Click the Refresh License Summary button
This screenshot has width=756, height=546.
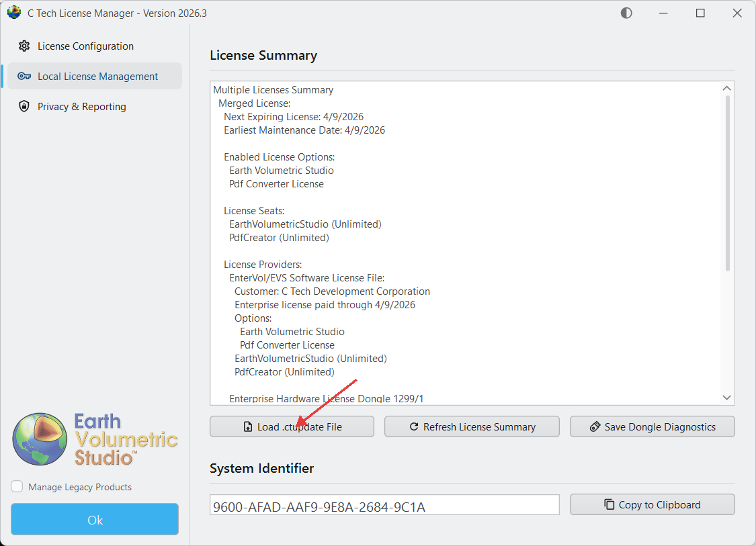coord(472,427)
